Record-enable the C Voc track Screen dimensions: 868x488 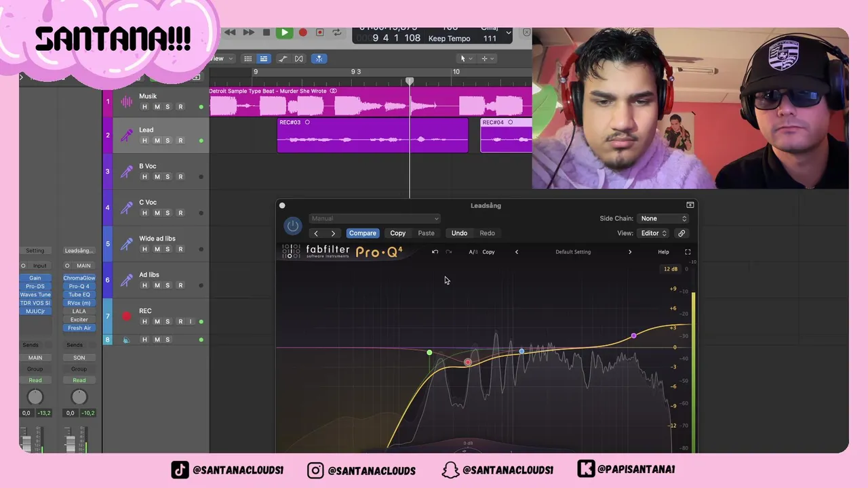[180, 213]
